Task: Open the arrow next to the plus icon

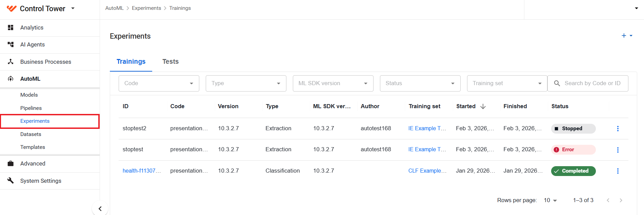Action: [x=631, y=36]
